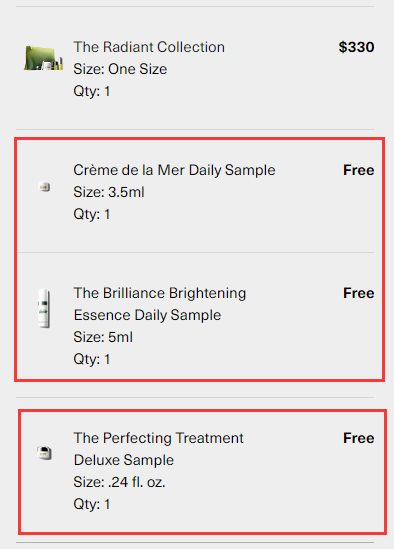
Task: Open The Perfecting Treatment Deluxe Sample title
Action: 158,449
